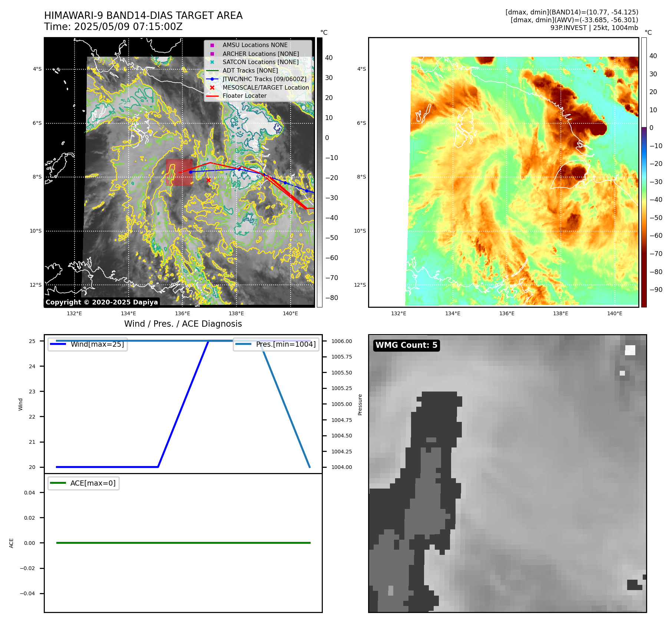This screenshot has width=672, height=626.
Task: Click the blue JTWC/NHC Tracks legend marker
Action: click(x=212, y=79)
